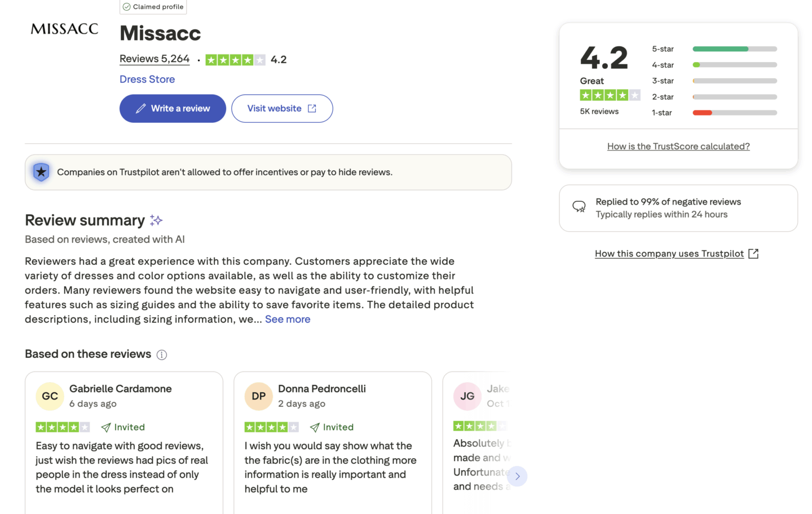This screenshot has width=812, height=514.
Task: Filter reviews by the 5-star bar
Action: pos(734,49)
